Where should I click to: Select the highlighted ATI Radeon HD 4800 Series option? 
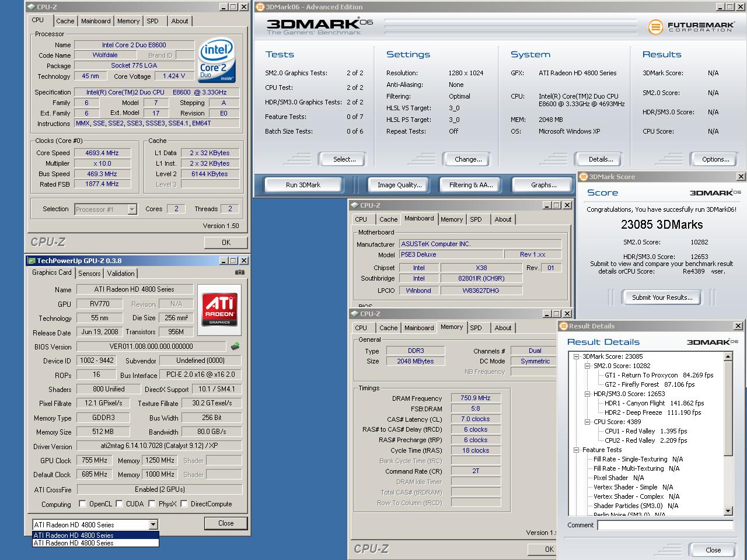95,535
